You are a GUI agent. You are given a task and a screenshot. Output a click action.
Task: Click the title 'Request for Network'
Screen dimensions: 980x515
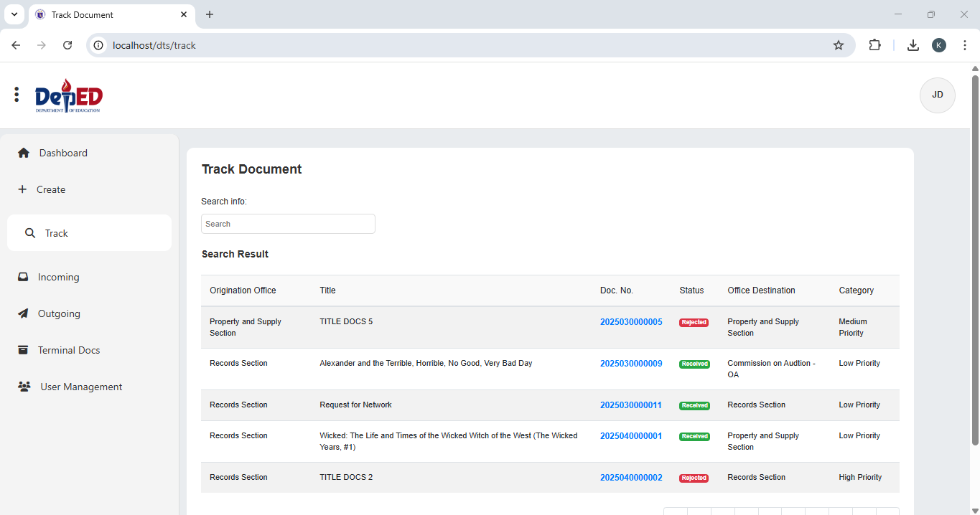(355, 405)
